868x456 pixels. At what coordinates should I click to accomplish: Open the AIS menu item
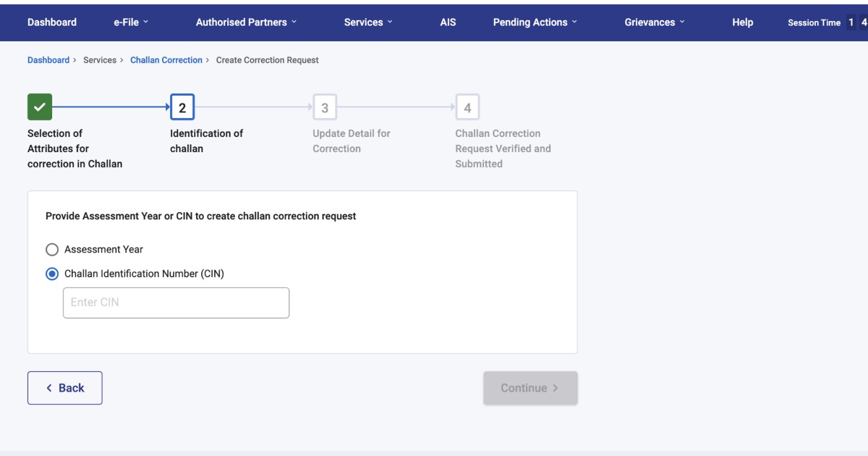point(448,22)
